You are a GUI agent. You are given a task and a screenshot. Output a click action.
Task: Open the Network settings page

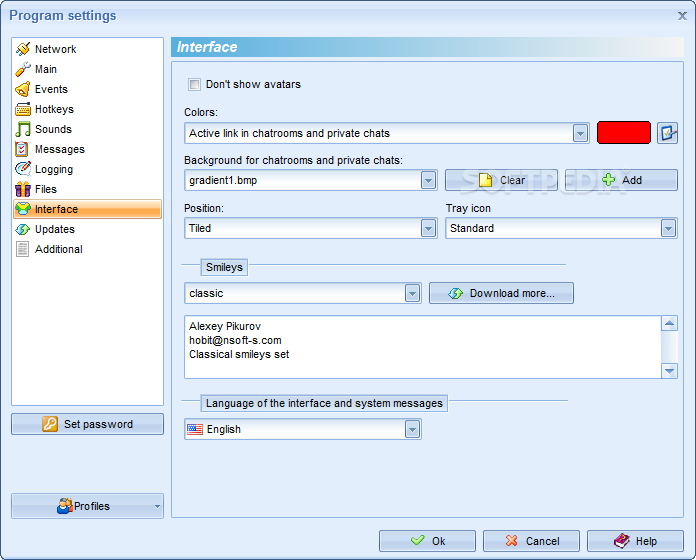pyautogui.click(x=87, y=49)
